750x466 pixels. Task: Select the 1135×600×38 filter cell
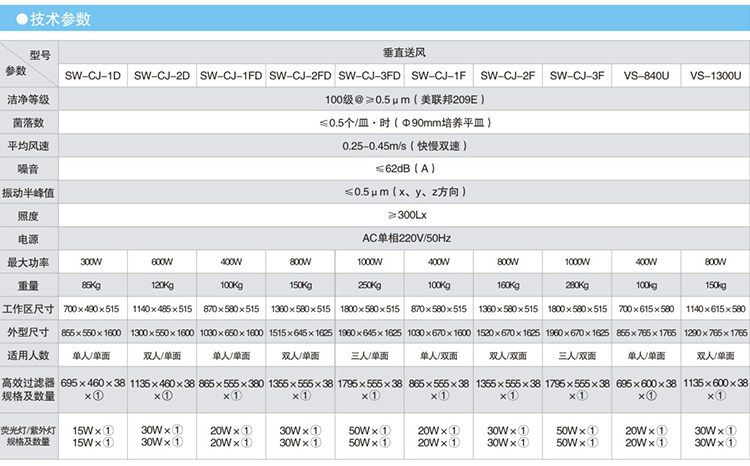pos(716,389)
